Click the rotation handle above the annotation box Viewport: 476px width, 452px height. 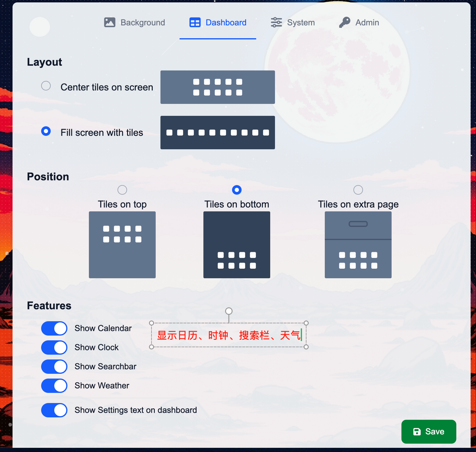click(x=229, y=311)
